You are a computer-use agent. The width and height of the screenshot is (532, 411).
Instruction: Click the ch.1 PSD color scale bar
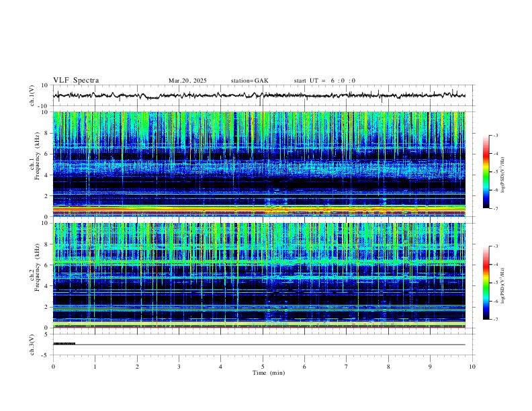[486, 172]
